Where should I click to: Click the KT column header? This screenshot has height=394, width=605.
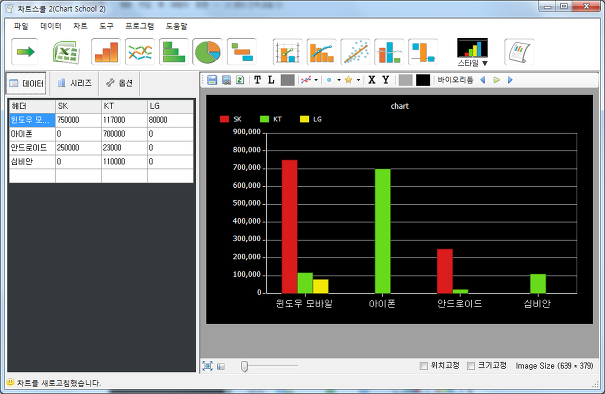pos(124,106)
